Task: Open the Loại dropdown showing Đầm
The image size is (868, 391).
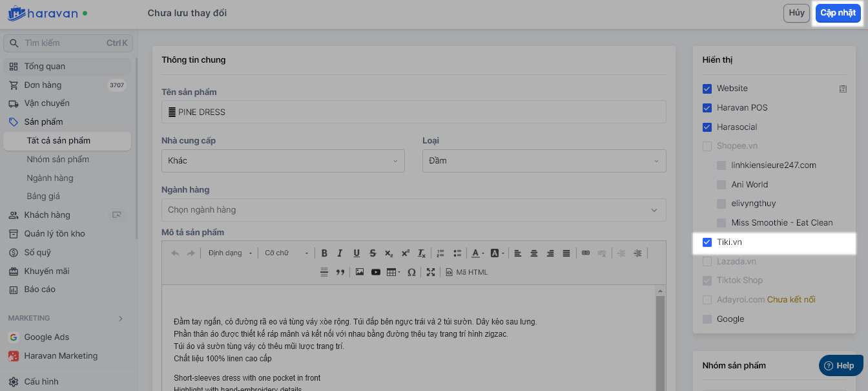Action: point(544,161)
